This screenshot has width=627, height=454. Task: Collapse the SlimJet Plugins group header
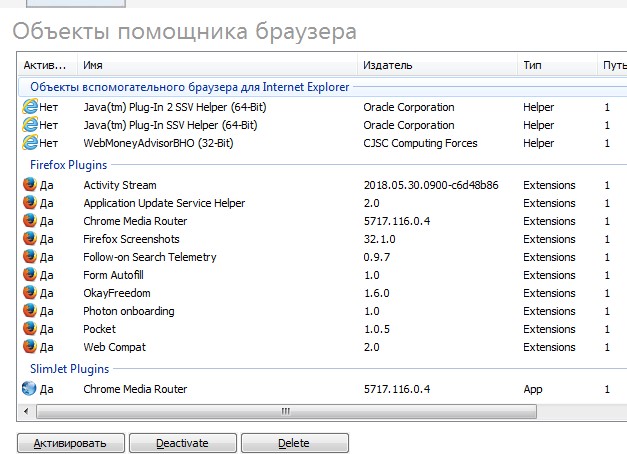coord(70,369)
